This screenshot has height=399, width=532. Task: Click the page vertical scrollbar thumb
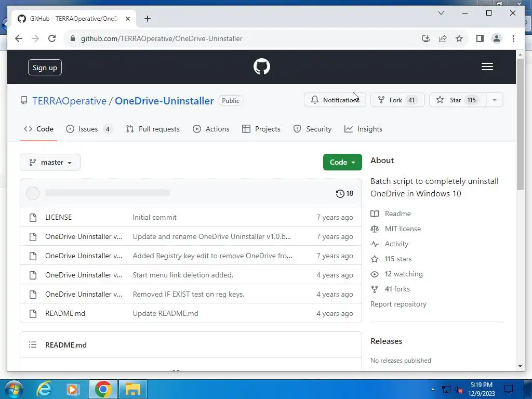click(x=520, y=124)
